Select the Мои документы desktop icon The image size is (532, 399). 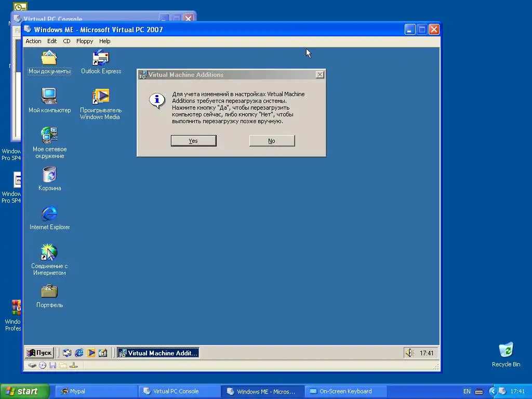click(x=49, y=62)
